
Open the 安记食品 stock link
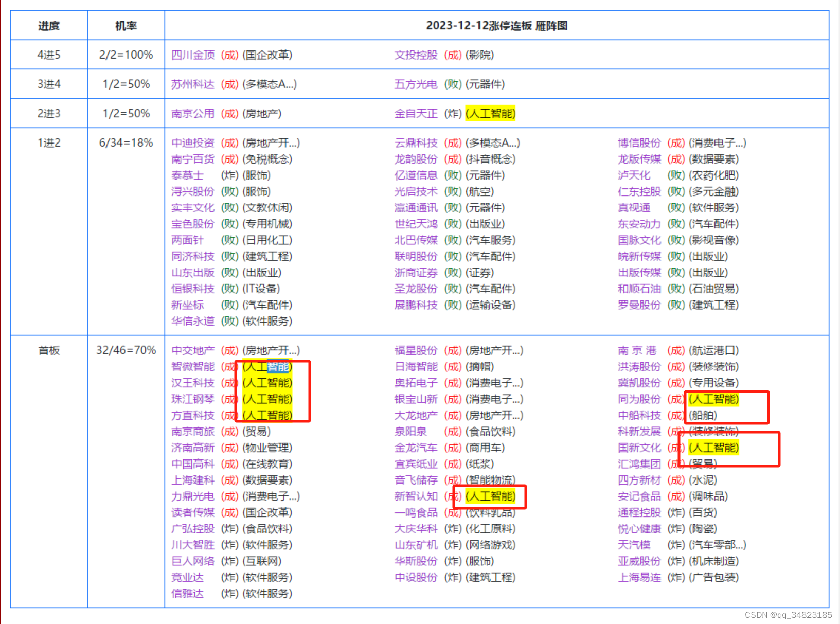click(639, 496)
